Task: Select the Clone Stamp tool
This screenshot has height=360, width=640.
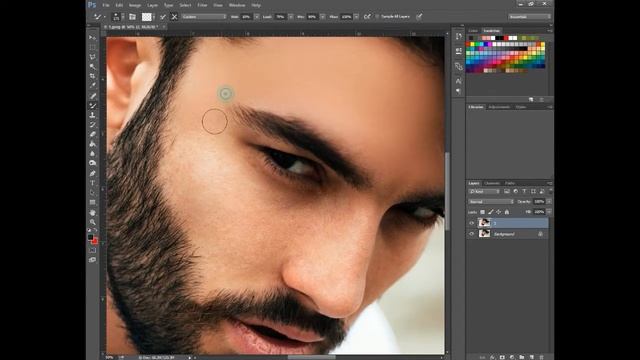Action: [93, 116]
